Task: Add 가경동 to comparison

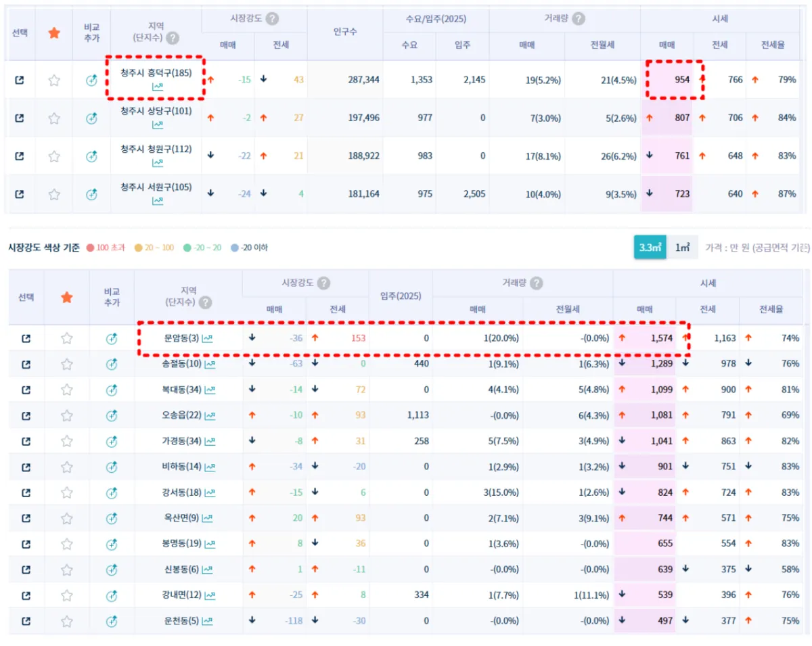Action: 112,441
